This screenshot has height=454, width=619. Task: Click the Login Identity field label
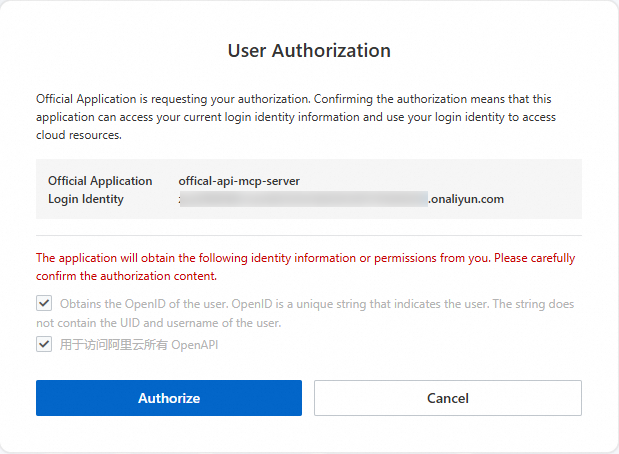[x=86, y=199]
